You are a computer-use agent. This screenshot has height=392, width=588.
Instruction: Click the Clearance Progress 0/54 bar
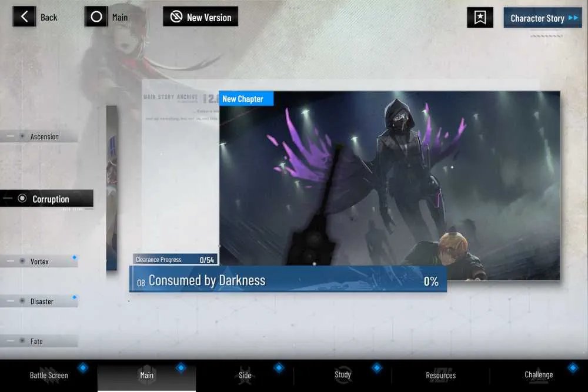(175, 259)
